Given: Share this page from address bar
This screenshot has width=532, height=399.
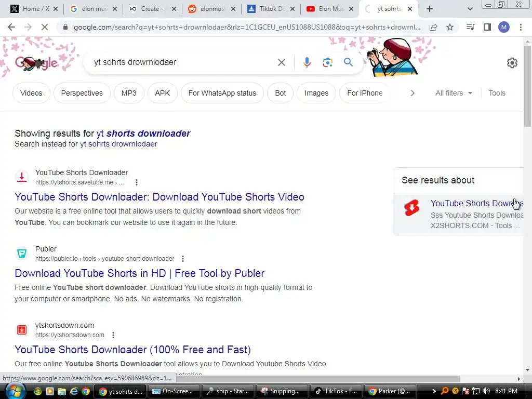Looking at the screenshot, I should click(433, 27).
